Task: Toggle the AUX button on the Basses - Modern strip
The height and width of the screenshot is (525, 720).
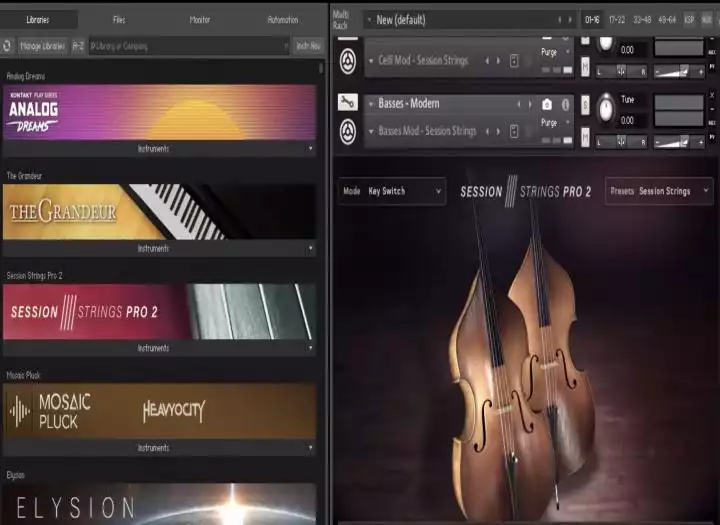Action: [x=712, y=123]
